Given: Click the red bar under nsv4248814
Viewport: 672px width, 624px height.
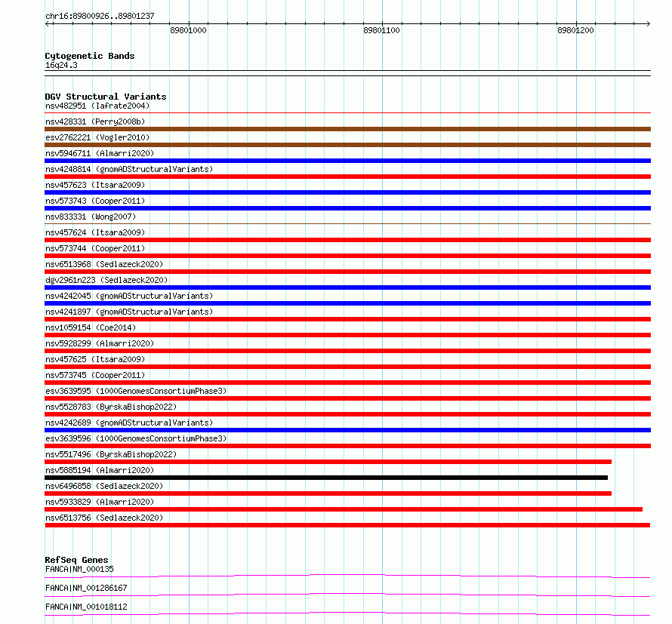Looking at the screenshot, I should tap(347, 177).
